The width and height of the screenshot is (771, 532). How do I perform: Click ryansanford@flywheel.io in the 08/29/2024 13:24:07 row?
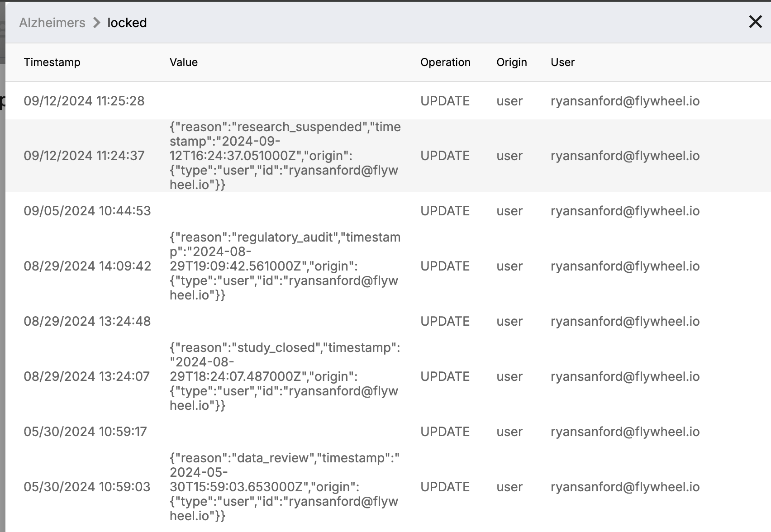(x=625, y=376)
